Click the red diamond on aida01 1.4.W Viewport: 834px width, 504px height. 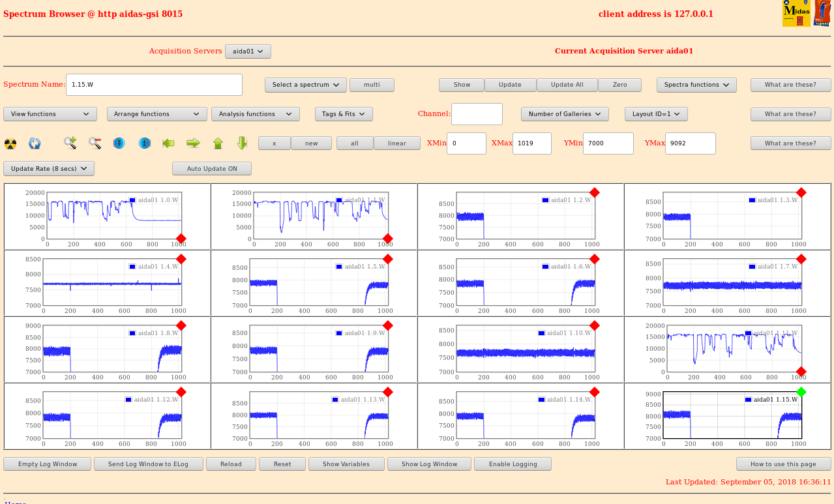pos(181,259)
